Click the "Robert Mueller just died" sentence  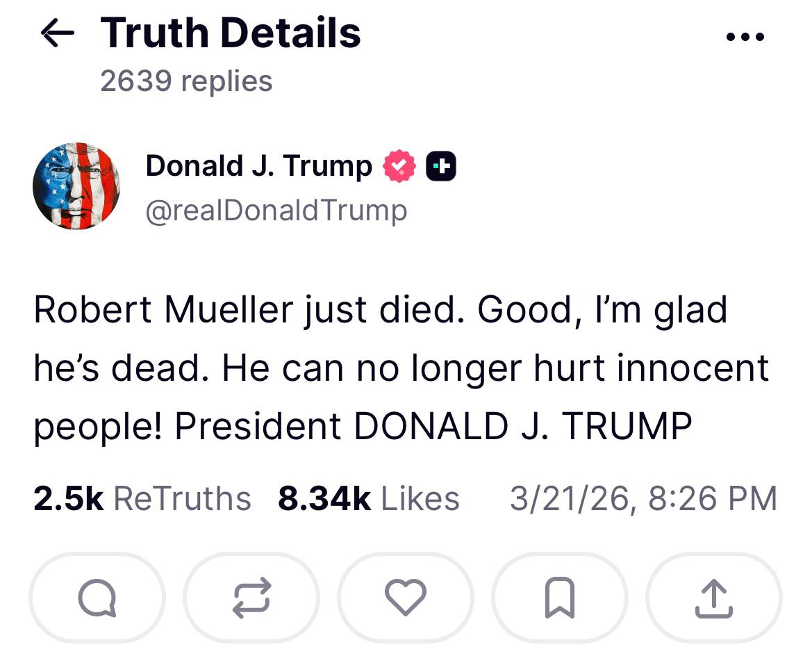[x=247, y=310]
